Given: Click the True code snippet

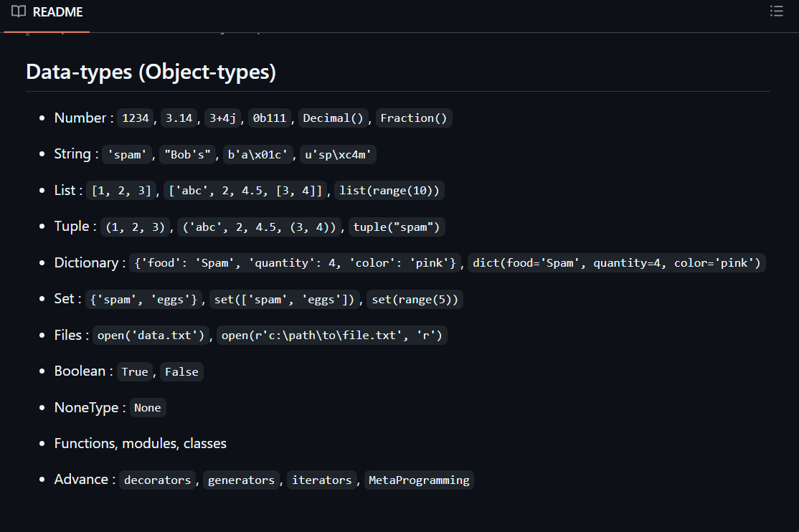Looking at the screenshot, I should click(135, 372).
